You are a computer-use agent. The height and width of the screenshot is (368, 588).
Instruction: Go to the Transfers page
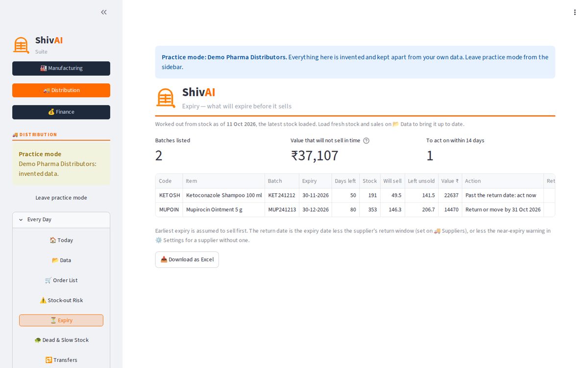tap(61, 360)
